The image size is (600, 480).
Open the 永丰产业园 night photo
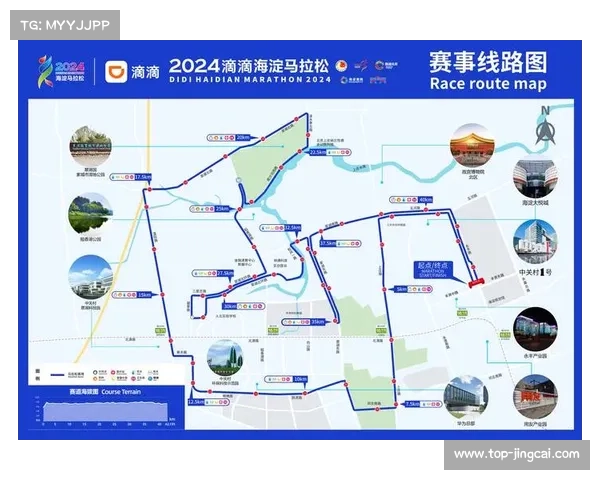point(535,329)
